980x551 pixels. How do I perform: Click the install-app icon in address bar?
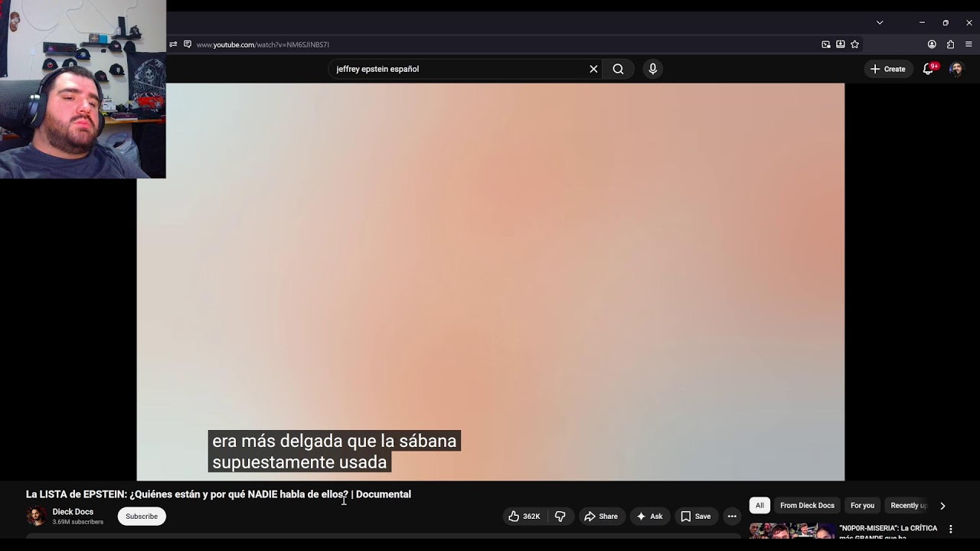click(841, 44)
